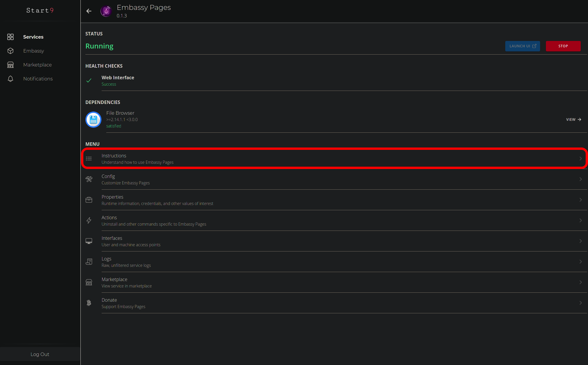Viewport: 588px width, 365px height.
Task: Expand Instructions row using its chevron
Action: point(580,159)
